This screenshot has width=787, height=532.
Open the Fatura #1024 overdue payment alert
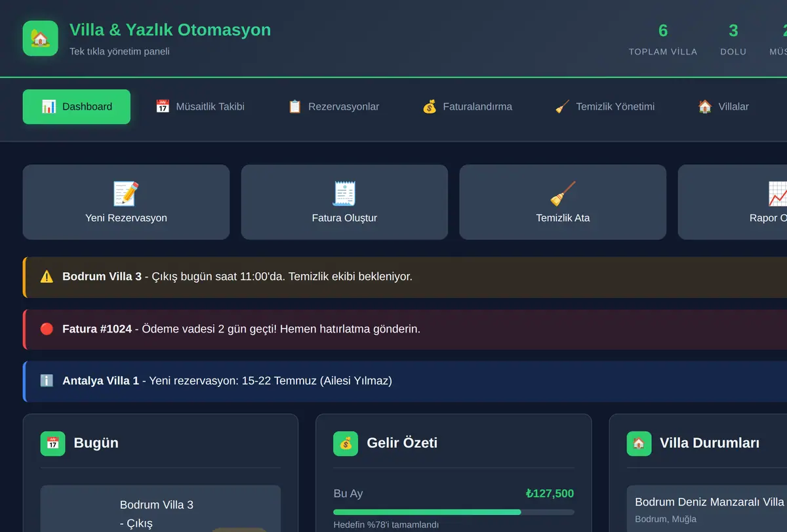coord(405,329)
